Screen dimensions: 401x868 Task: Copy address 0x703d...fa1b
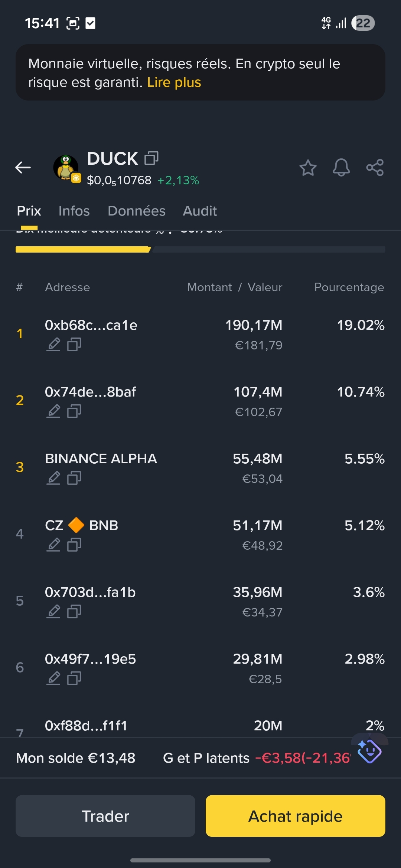click(74, 612)
